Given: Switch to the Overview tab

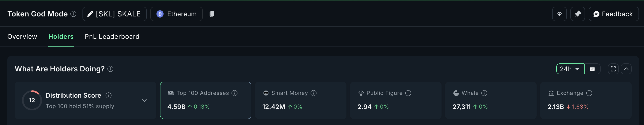Looking at the screenshot, I should [22, 37].
